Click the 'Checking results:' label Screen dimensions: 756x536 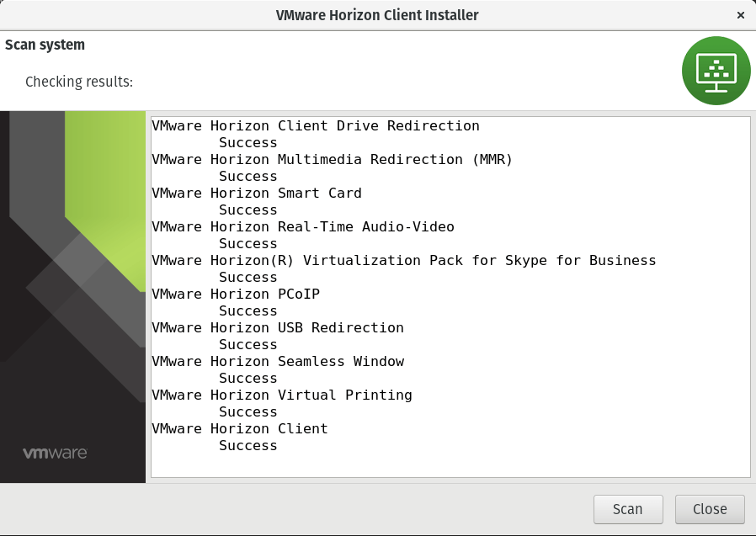pos(79,82)
